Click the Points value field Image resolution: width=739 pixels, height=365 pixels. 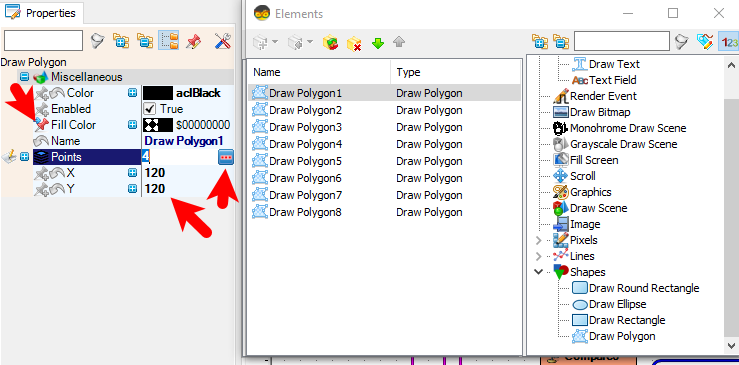click(180, 157)
